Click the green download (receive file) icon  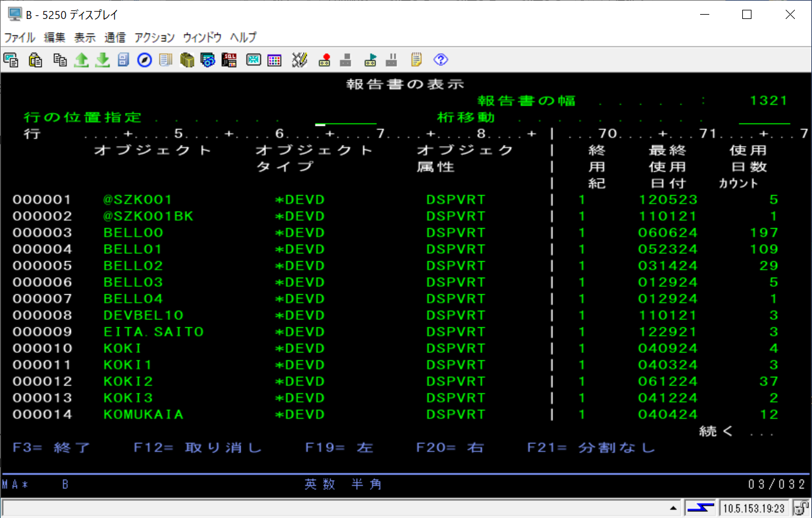pos(102,60)
